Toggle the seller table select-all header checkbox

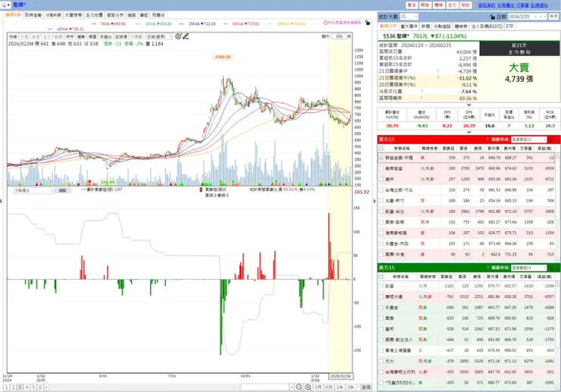(381, 277)
